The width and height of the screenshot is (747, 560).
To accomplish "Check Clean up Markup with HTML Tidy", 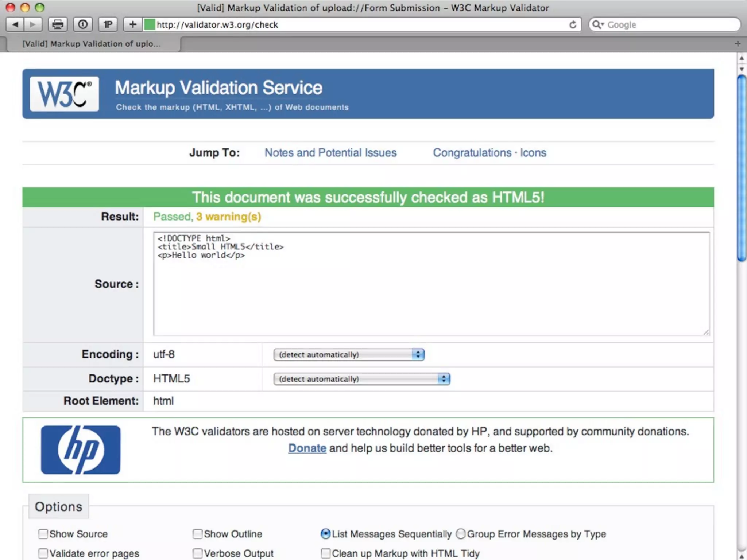I will click(x=325, y=553).
